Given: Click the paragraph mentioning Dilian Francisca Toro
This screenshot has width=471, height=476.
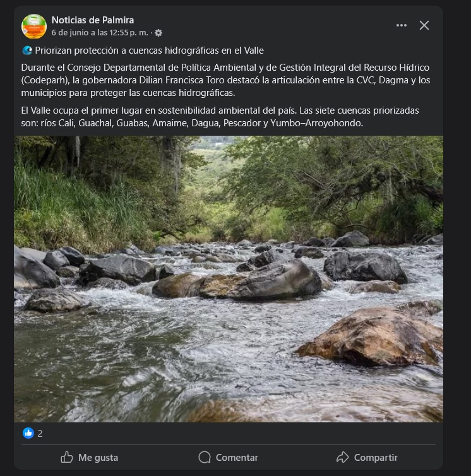Looking at the screenshot, I should (x=225, y=80).
